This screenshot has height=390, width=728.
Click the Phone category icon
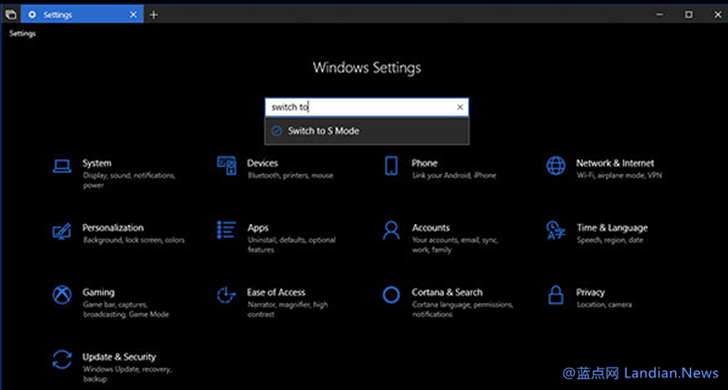click(x=391, y=166)
